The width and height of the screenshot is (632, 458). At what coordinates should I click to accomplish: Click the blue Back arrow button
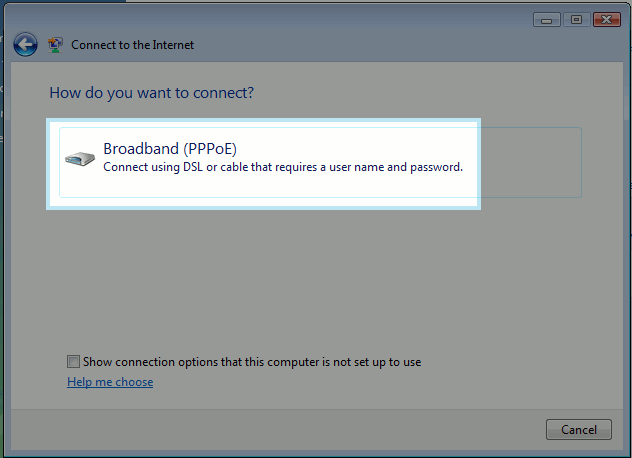(x=25, y=45)
